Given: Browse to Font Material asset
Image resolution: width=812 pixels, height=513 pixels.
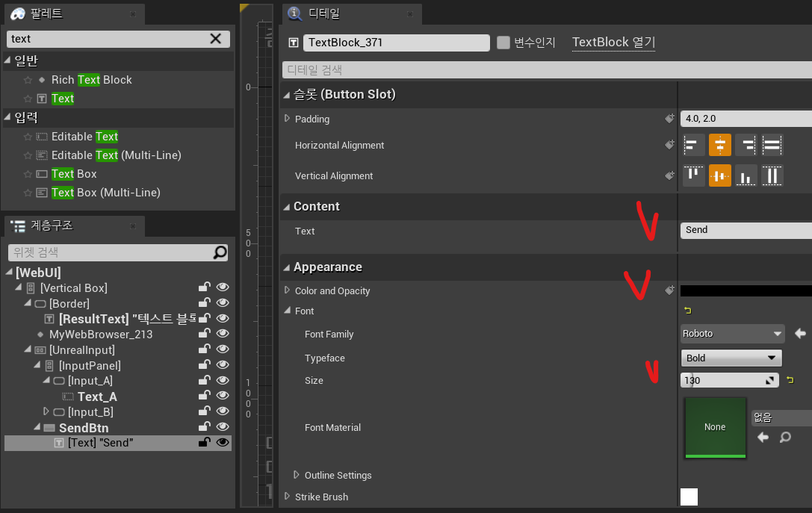Looking at the screenshot, I should click(785, 438).
